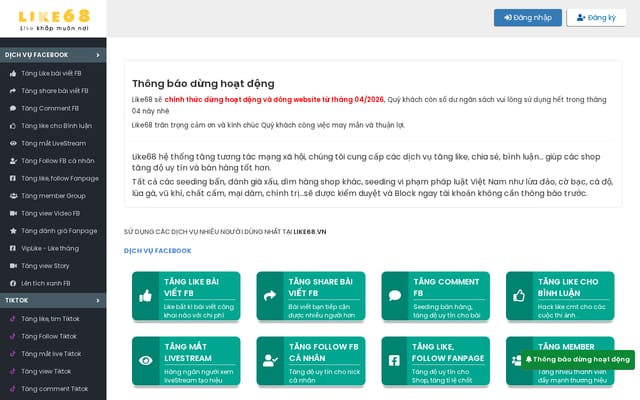Click icon beside VipLike - Like tháng

pyautogui.click(x=13, y=249)
